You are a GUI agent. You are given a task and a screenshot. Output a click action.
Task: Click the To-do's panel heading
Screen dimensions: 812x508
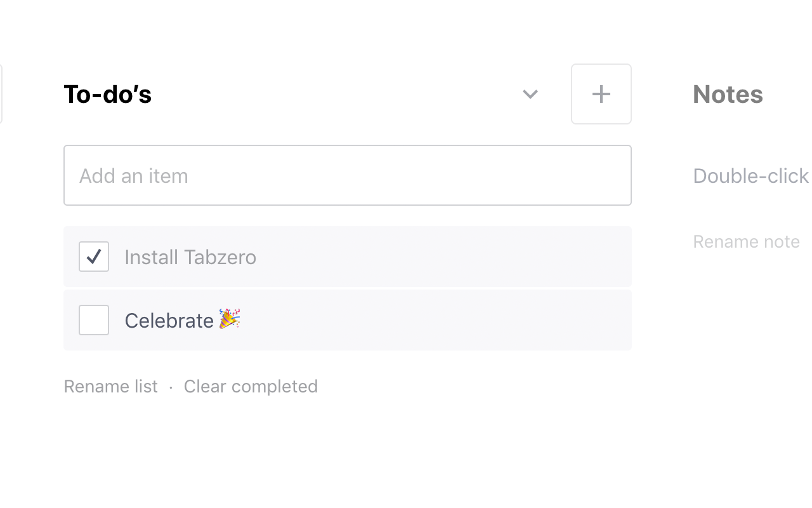(107, 93)
